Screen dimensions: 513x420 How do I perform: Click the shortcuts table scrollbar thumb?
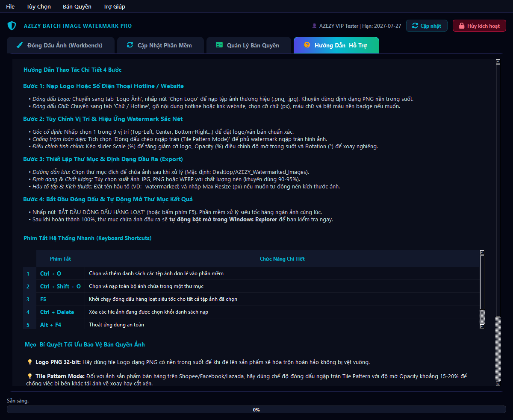pos(482,282)
